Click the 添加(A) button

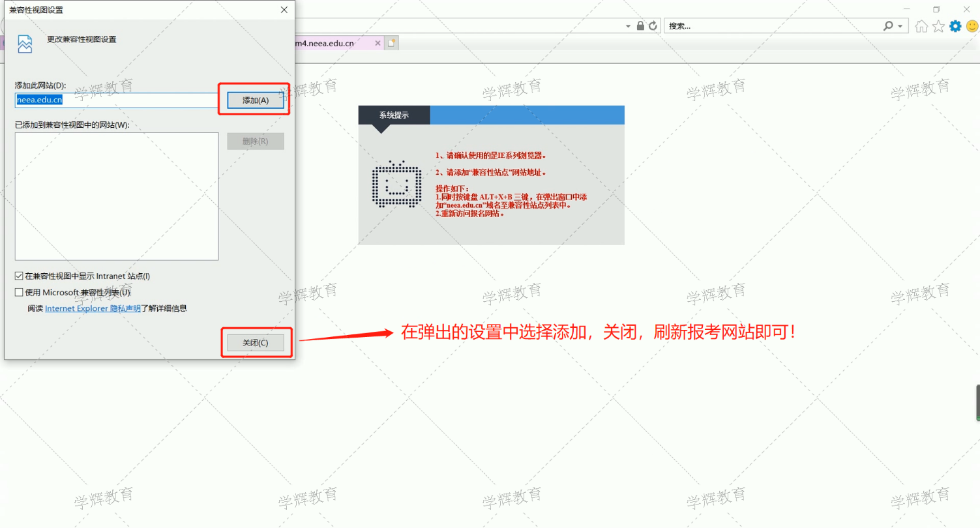click(x=256, y=100)
